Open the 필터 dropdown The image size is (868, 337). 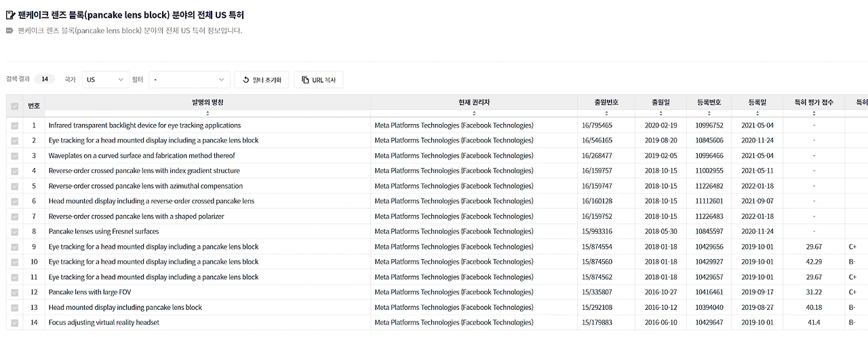tap(189, 80)
